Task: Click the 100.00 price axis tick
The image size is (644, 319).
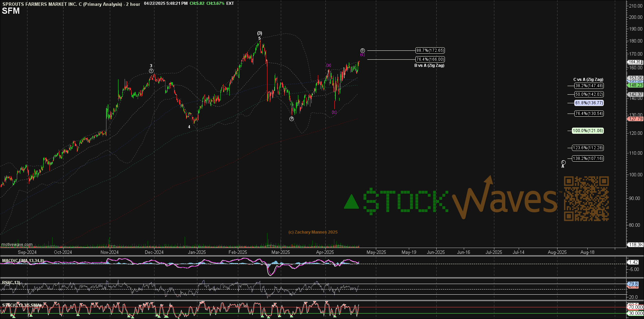Action: click(x=636, y=175)
